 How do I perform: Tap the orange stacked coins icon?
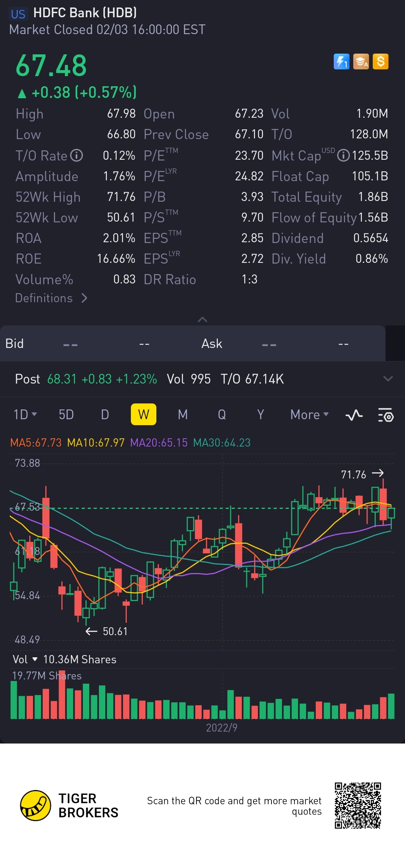coord(361,61)
